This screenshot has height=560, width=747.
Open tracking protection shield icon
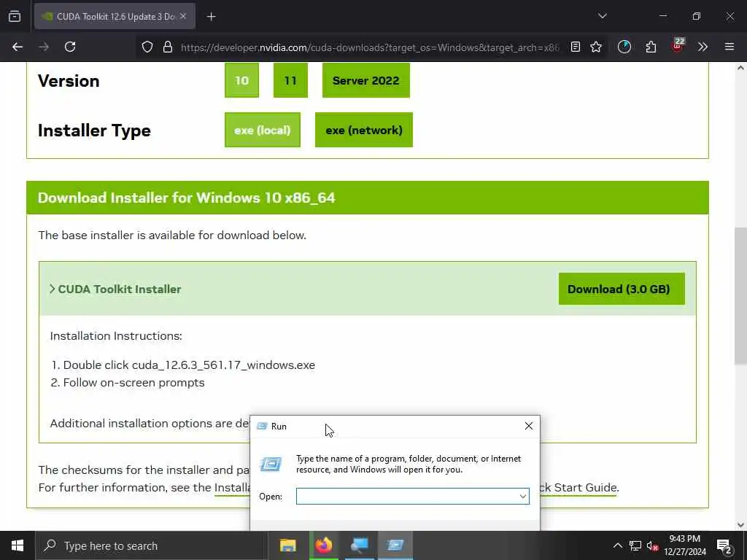click(147, 47)
